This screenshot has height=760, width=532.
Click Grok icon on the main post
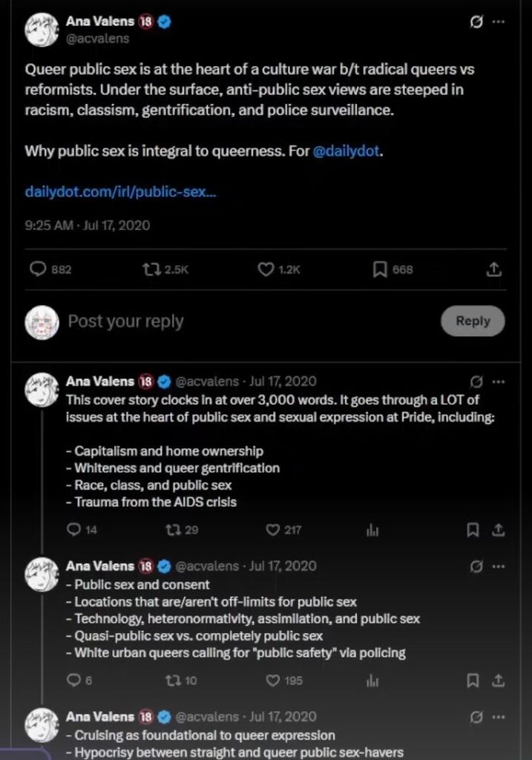477,22
